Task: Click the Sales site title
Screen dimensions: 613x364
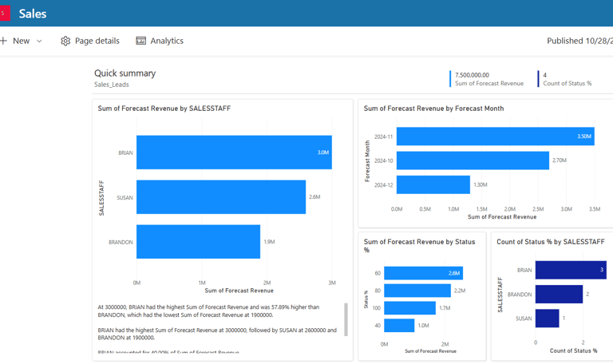Action: coord(33,14)
